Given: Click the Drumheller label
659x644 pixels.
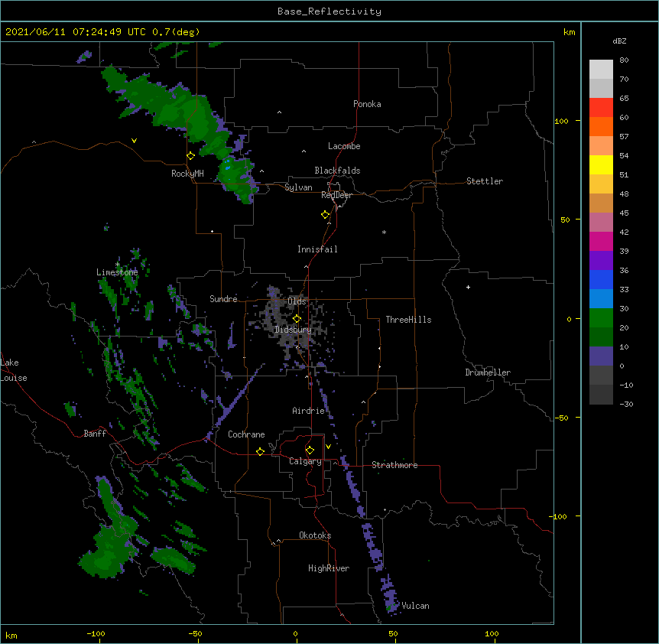Looking at the screenshot, I should point(488,372).
